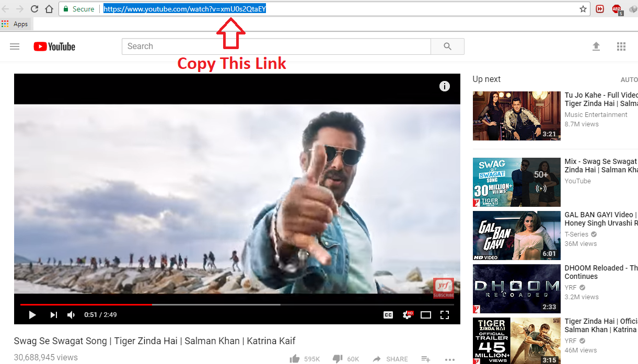Bookmark this page with star icon
Viewport: 638px width, 364px height.
pos(583,9)
